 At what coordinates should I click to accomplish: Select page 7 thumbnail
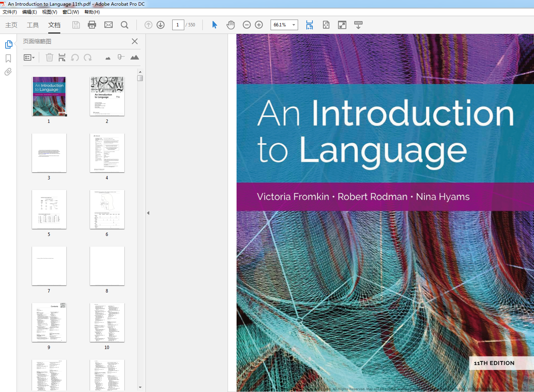[x=49, y=266]
